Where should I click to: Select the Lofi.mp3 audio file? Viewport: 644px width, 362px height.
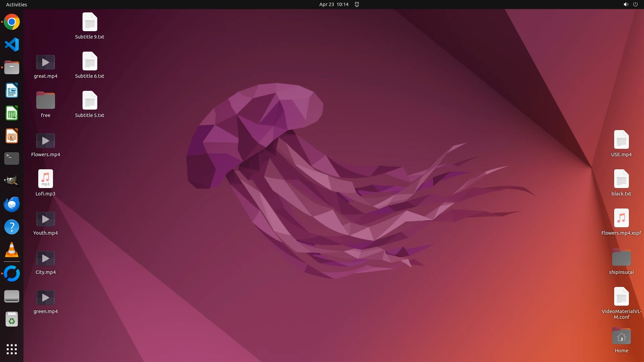point(45,179)
